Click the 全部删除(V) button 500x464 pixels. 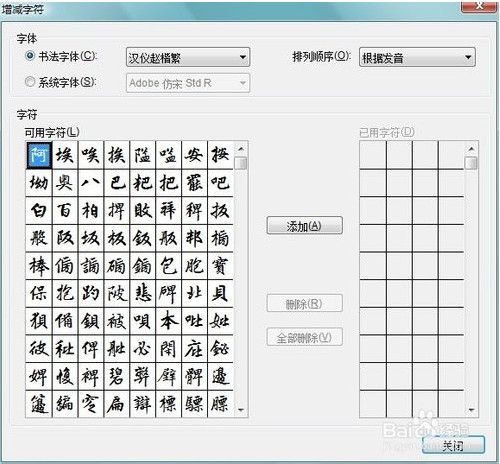coord(304,337)
